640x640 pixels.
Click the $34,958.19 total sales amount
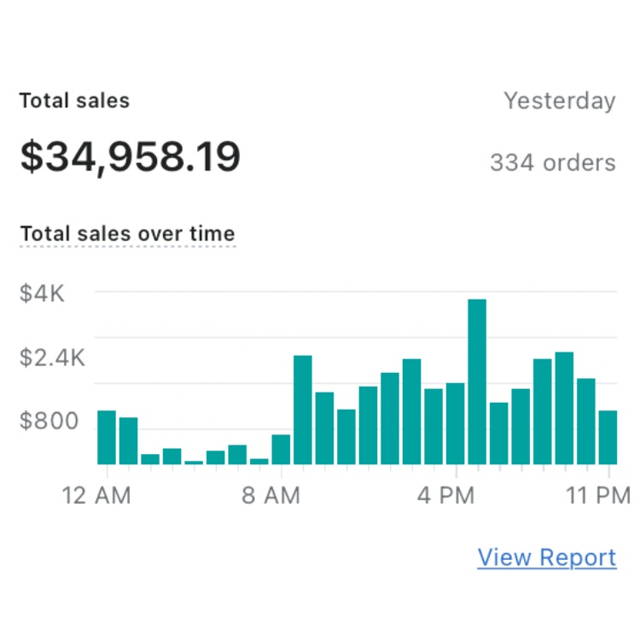tap(130, 157)
